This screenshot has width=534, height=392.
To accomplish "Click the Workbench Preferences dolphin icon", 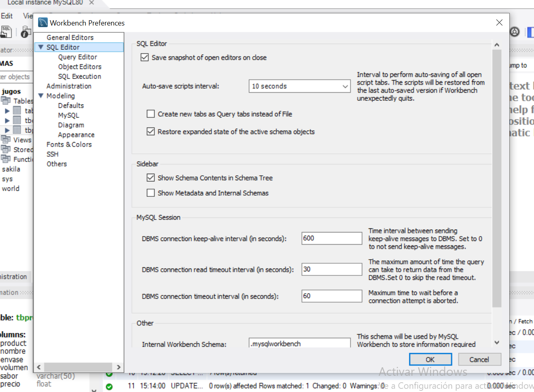I will click(x=43, y=22).
